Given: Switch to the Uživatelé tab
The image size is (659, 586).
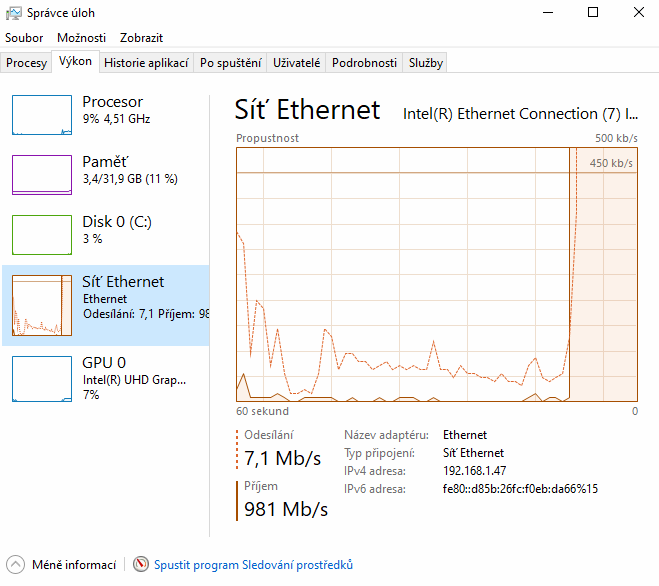Looking at the screenshot, I should click(x=297, y=63).
